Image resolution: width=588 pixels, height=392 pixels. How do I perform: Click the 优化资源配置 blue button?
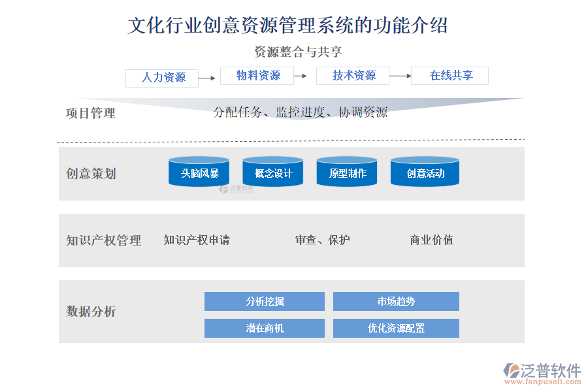[x=396, y=328]
